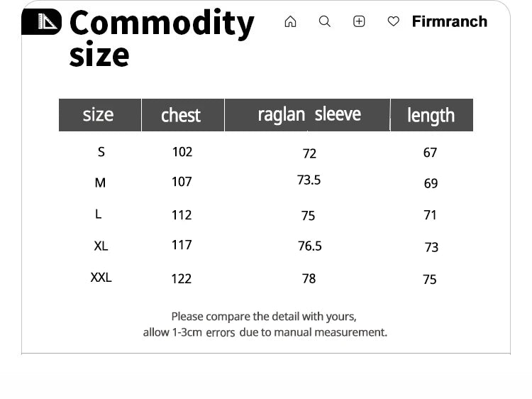Click the black ruler logo icon
The width and height of the screenshot is (532, 399).
41,22
